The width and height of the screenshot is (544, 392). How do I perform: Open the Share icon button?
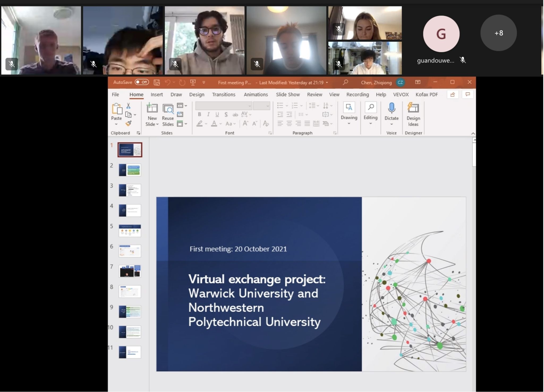tap(453, 95)
